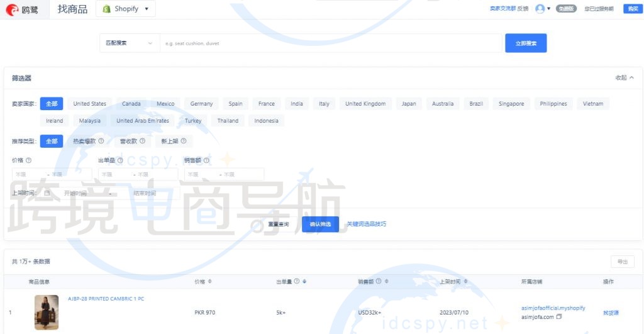The width and height of the screenshot is (644, 334).
Task: Click help icon in 出单量 column header
Action: coord(297,281)
